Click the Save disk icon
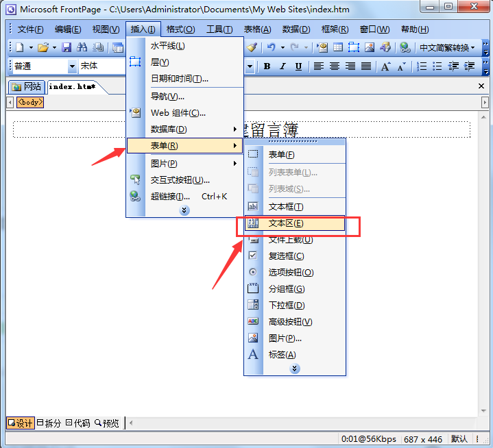Image resolution: width=493 pixels, height=448 pixels. (67, 47)
